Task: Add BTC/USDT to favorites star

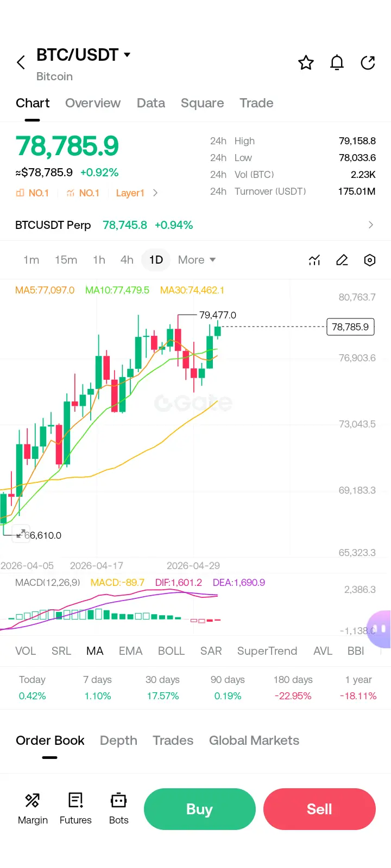Action: [306, 63]
